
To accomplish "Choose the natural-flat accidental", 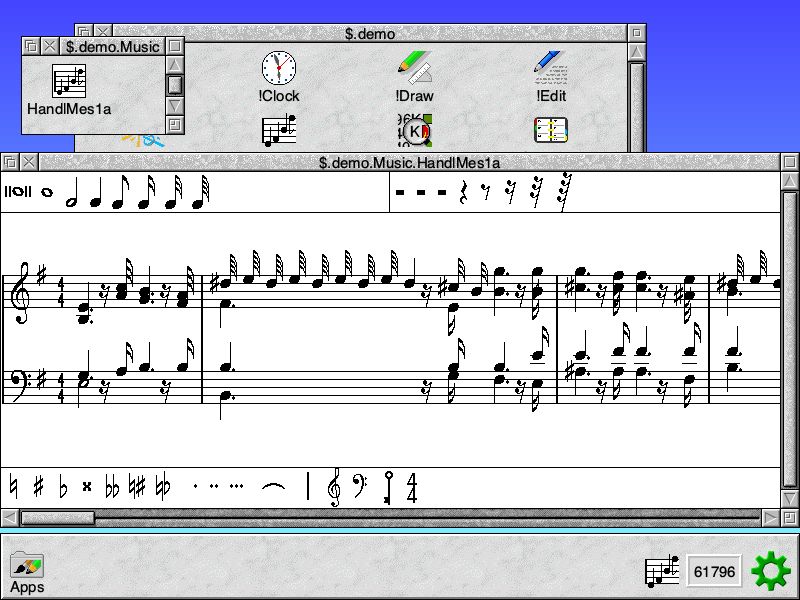I will tap(163, 487).
